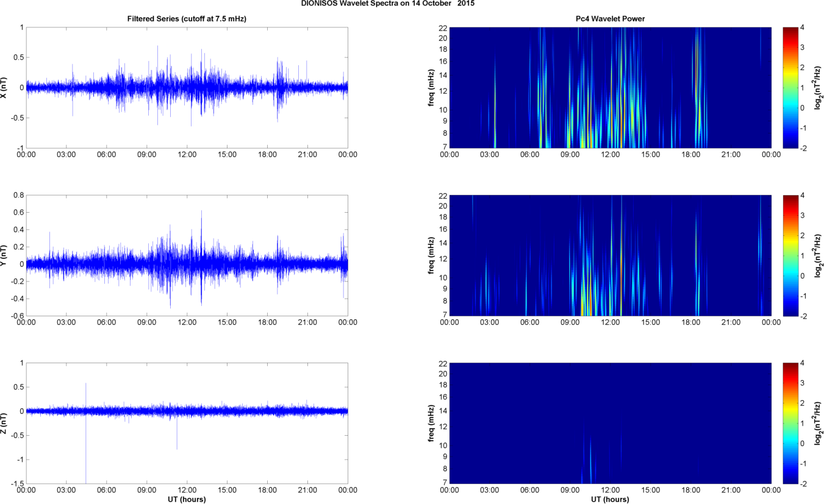
Task: Click "UT (hours)" under the bottom spectrogram
Action: 611,499
